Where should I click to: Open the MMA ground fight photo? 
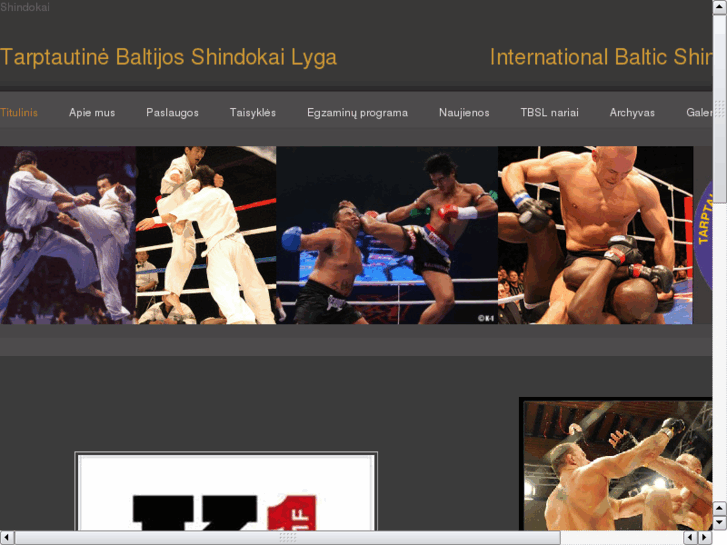pyautogui.click(x=595, y=235)
